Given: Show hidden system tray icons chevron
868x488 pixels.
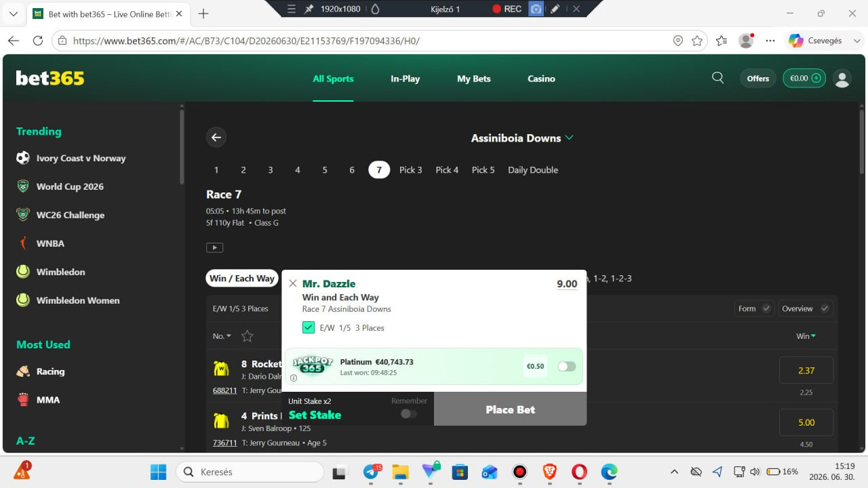Looking at the screenshot, I should pyautogui.click(x=674, y=472).
